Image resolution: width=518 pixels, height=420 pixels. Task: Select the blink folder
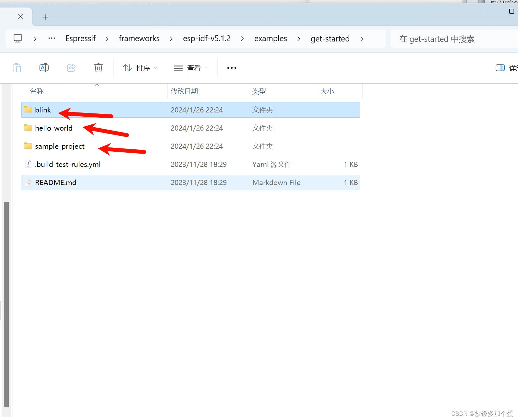pyautogui.click(x=191, y=110)
